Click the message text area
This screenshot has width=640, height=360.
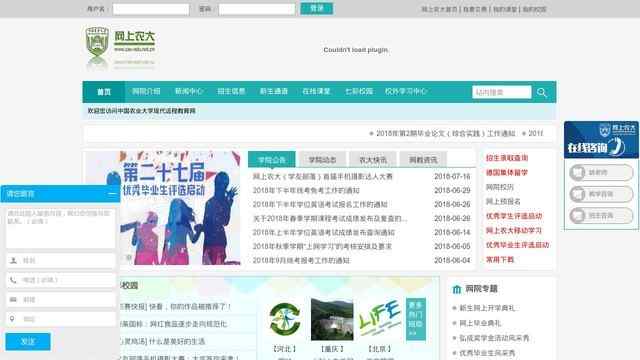[61, 228]
